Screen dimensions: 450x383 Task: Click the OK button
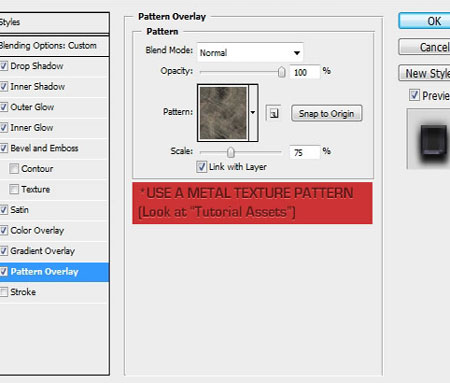pyautogui.click(x=424, y=21)
